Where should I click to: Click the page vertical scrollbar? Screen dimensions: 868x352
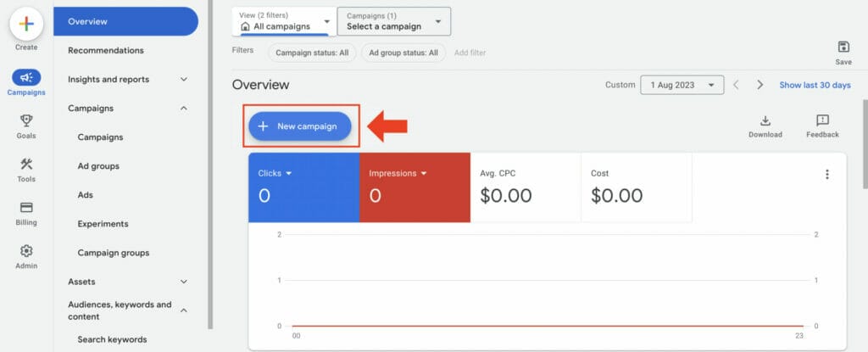point(865,144)
